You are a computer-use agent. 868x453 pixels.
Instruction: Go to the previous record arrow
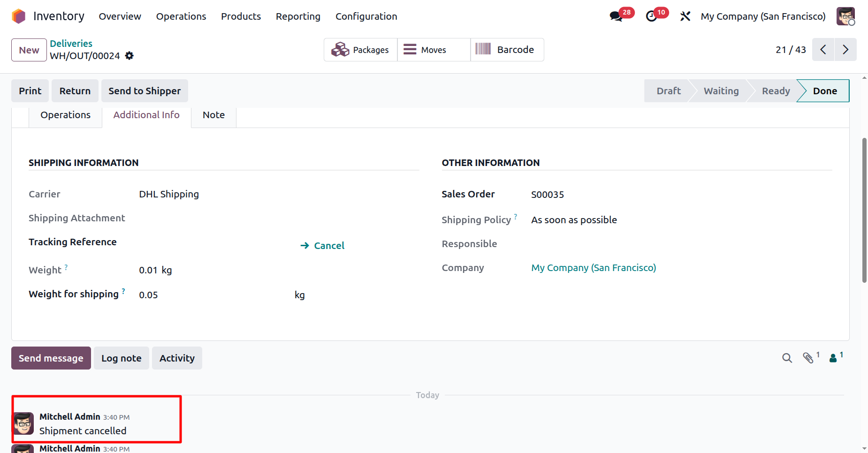pos(823,50)
